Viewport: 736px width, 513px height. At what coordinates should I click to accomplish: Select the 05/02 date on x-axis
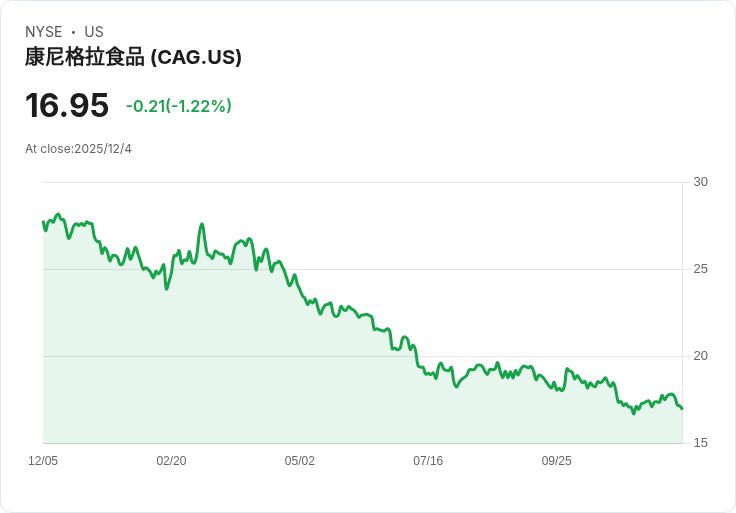300,461
